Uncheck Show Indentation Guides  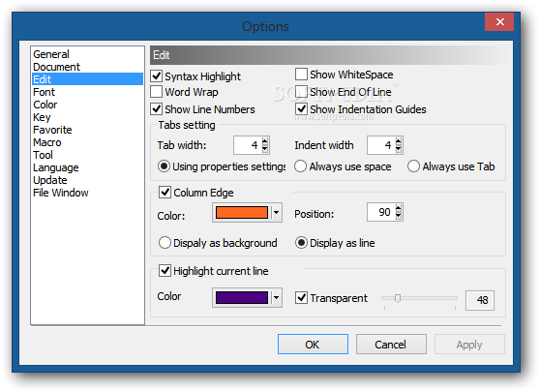[x=301, y=108]
